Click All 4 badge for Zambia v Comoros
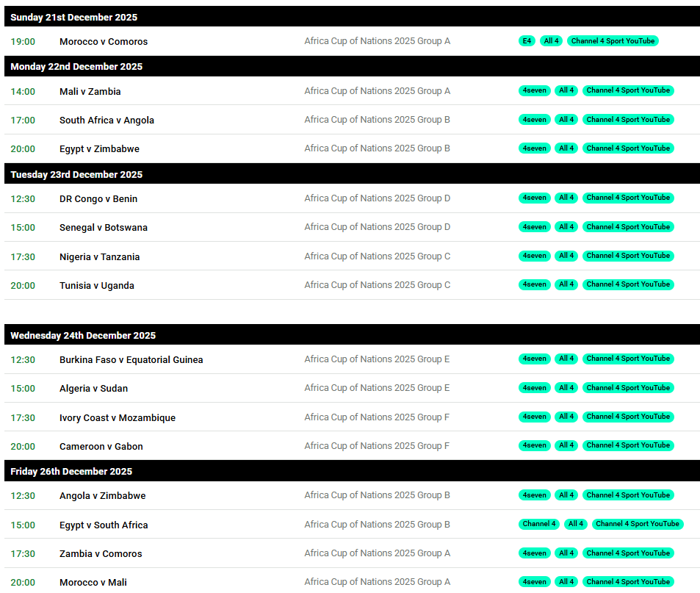 coord(566,553)
